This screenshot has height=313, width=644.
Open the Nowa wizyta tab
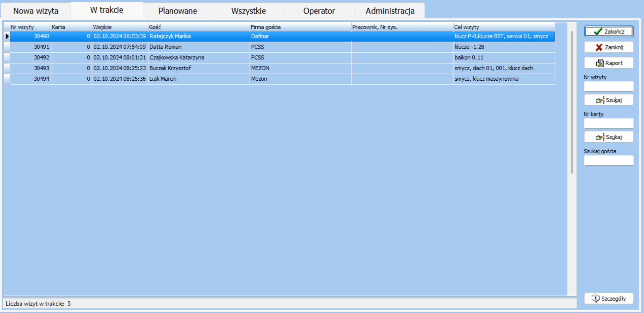[36, 11]
